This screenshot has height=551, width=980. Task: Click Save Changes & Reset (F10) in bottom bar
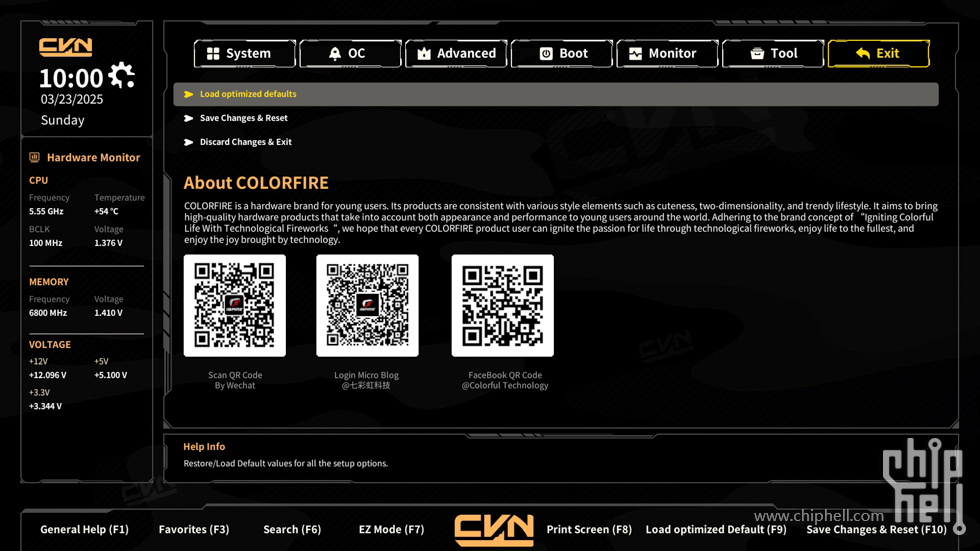click(876, 529)
